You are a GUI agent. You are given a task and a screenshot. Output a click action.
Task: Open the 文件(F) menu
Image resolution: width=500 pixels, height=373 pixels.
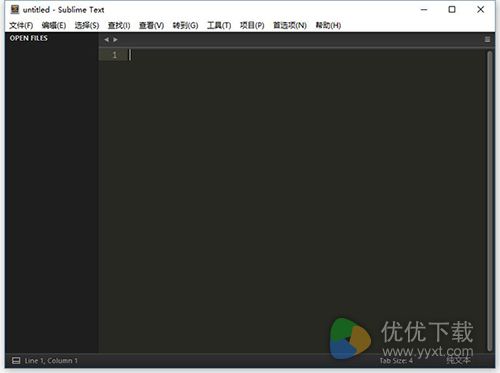click(x=21, y=25)
